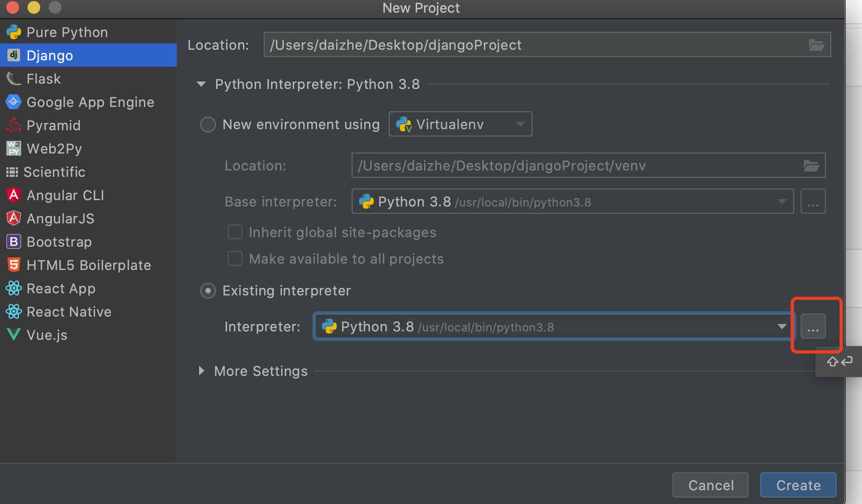Enable Inherit global site-packages checkbox

[x=235, y=232]
